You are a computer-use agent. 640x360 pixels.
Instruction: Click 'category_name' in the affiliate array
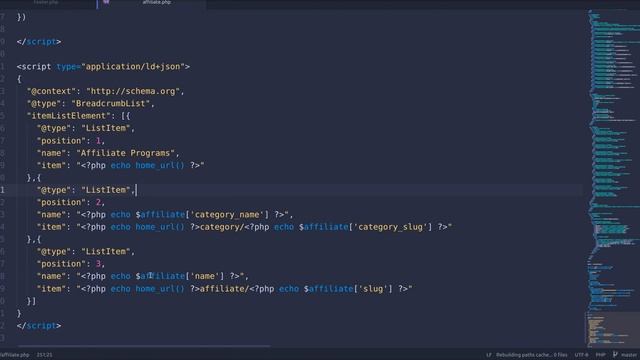(x=227, y=215)
